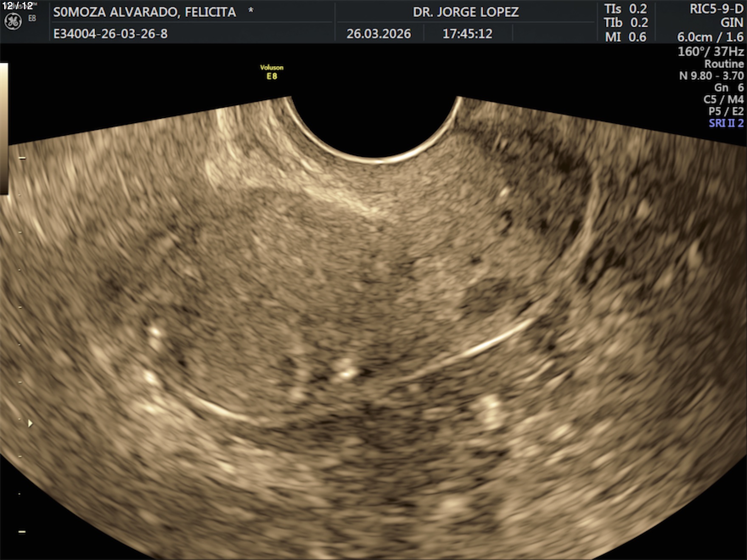The image size is (747, 560).
Task: Click the exam date 26.03.2026
Action: tap(379, 34)
